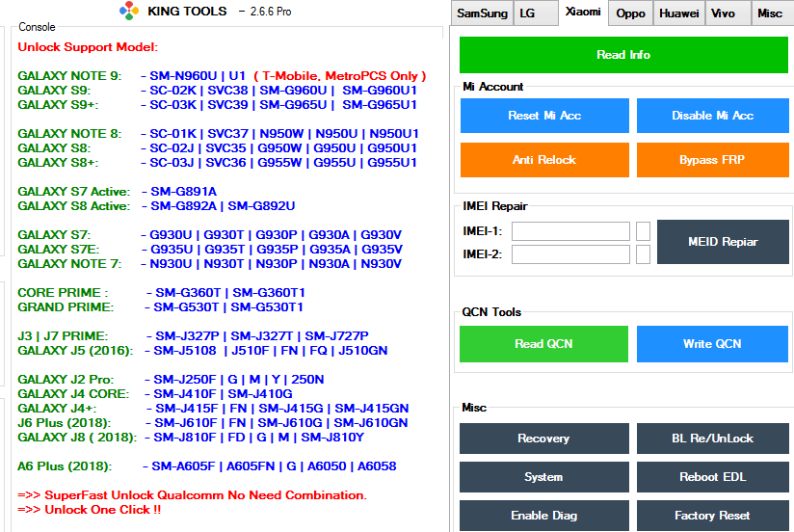This screenshot has height=532, width=794.
Task: Click 'A6 Plus (2018):' label
Action: 65,466
